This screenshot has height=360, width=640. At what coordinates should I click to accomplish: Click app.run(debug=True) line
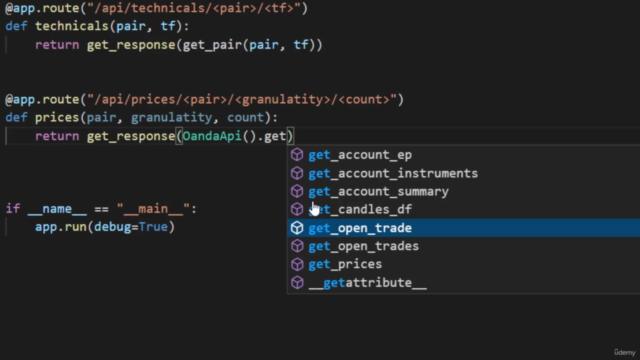click(x=105, y=227)
